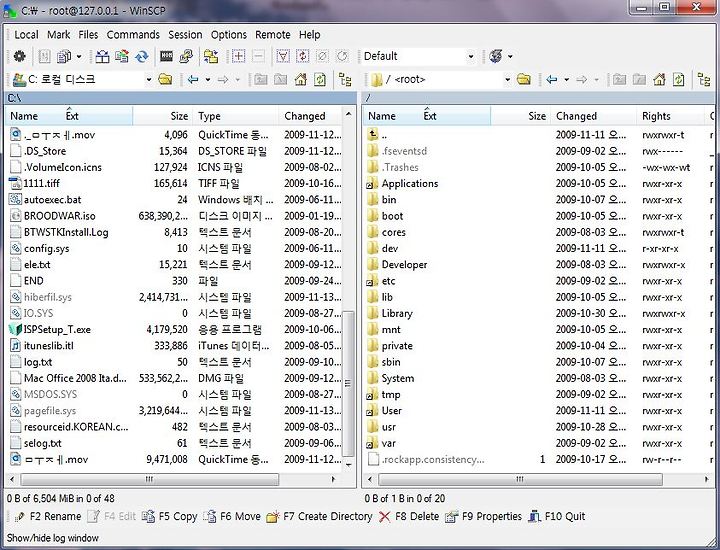Click the F10 Quit button
Screen dimensions: 720x550
[557, 516]
